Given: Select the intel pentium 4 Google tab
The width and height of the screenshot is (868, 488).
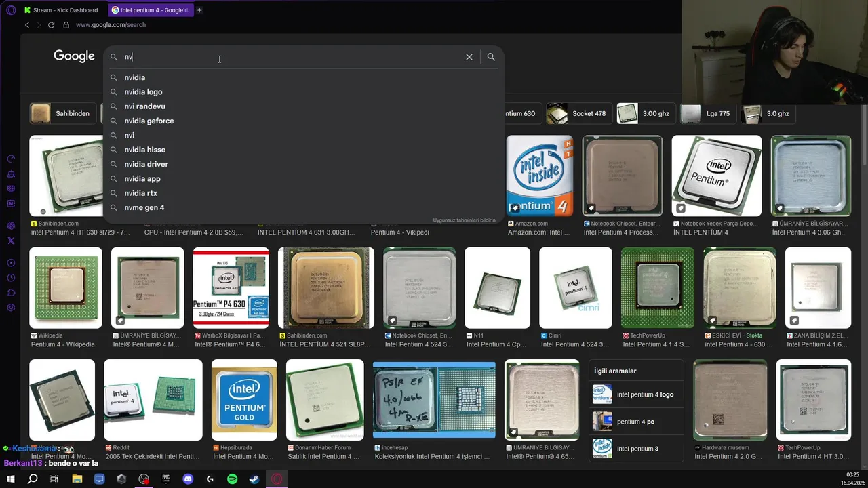Looking at the screenshot, I should coord(151,10).
